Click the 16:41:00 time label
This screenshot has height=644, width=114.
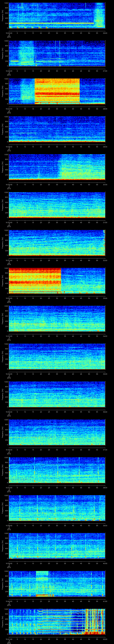pyautogui.click(x=9, y=639)
